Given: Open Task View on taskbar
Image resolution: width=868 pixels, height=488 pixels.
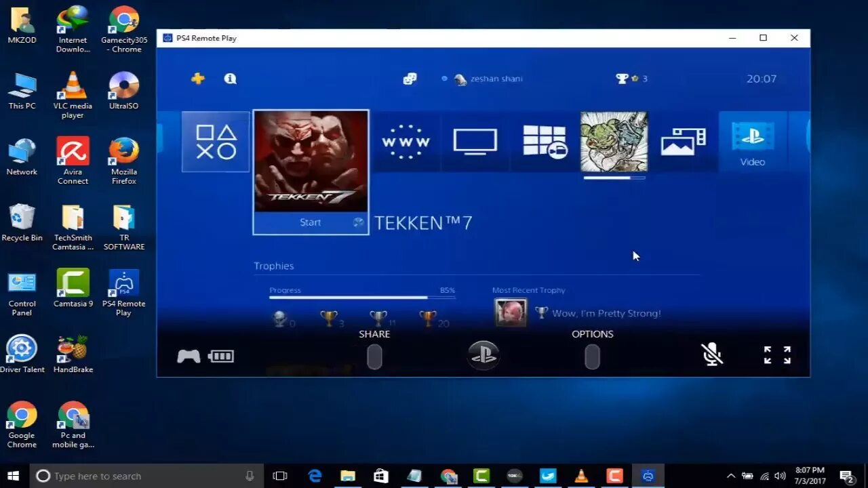Looking at the screenshot, I should tap(280, 476).
